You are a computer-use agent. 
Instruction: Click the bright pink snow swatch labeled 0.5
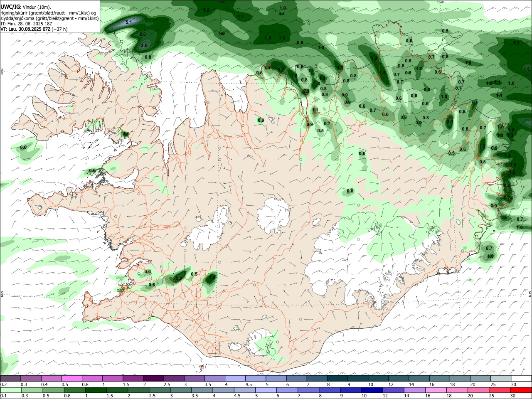71,378
